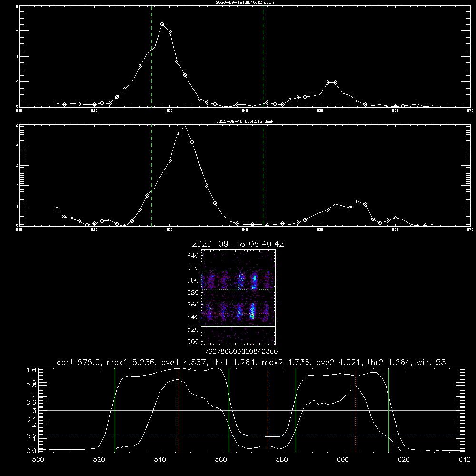This screenshot has width=476, height=476.
Task: Click 'ave1 4.837' in the stats line
Action: tap(184, 362)
